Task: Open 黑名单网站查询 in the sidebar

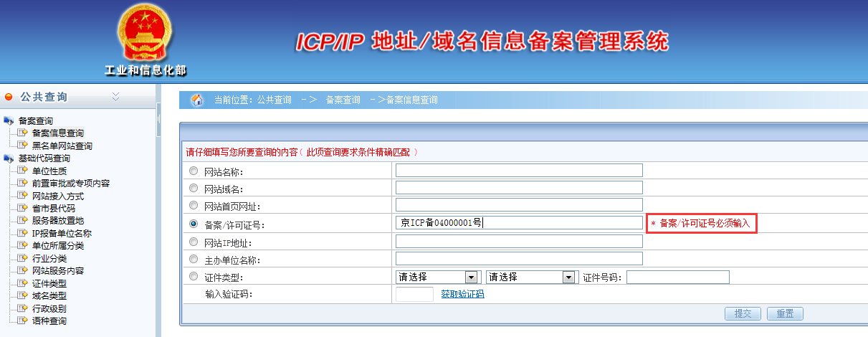Action: 62,146
